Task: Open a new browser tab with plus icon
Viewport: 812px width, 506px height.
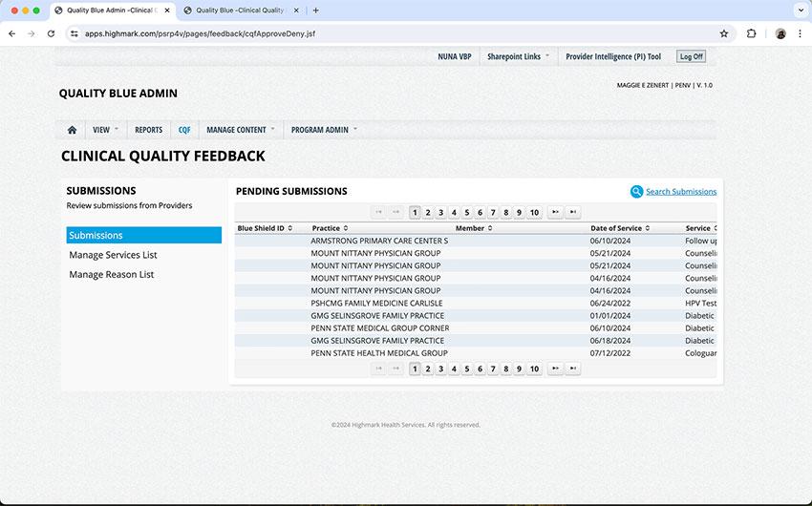Action: coord(316,11)
